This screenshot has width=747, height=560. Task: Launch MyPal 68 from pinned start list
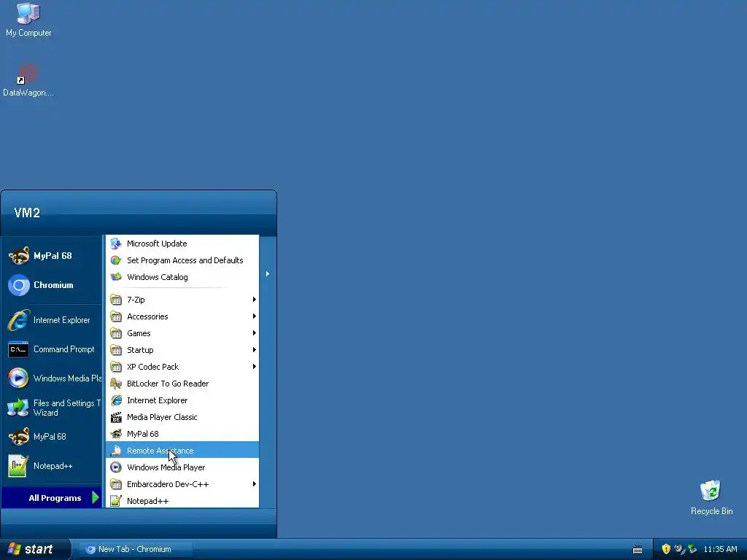tap(52, 256)
